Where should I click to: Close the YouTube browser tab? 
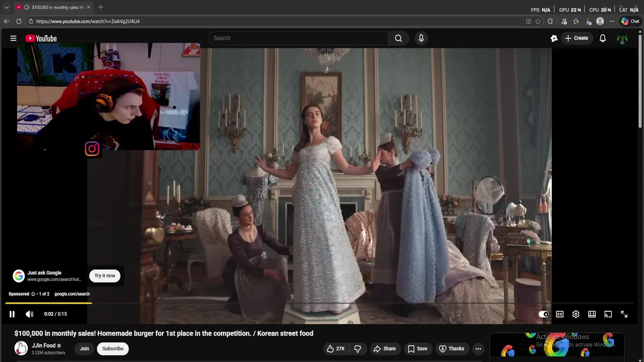point(88,7)
